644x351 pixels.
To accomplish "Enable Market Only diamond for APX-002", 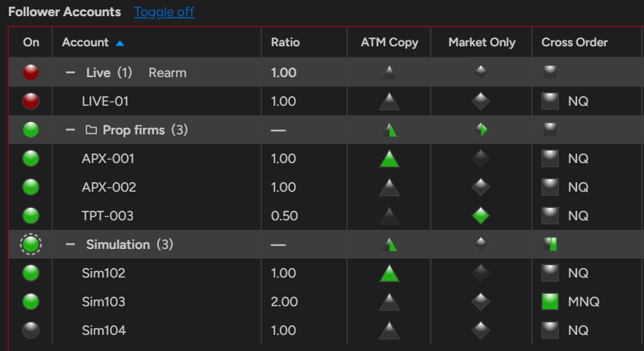I will click(480, 187).
